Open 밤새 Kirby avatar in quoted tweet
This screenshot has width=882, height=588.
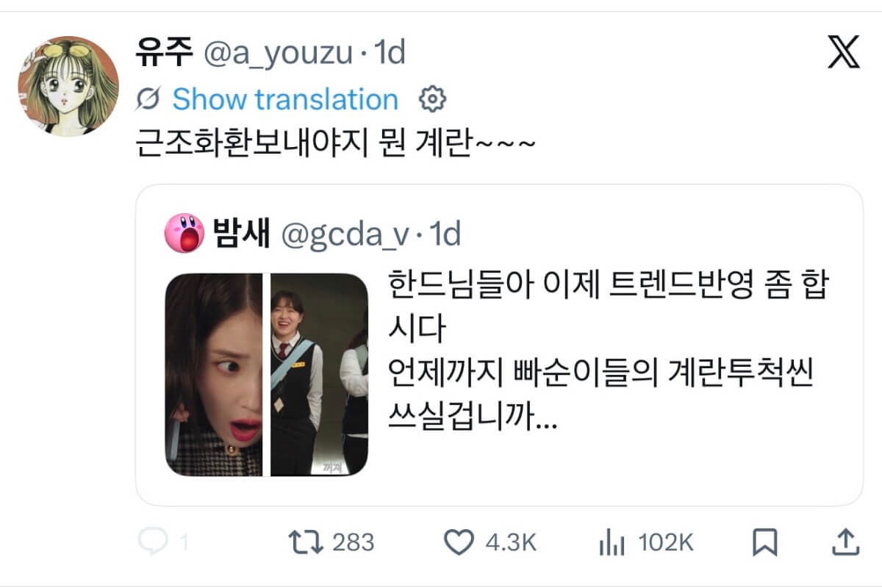click(x=184, y=234)
